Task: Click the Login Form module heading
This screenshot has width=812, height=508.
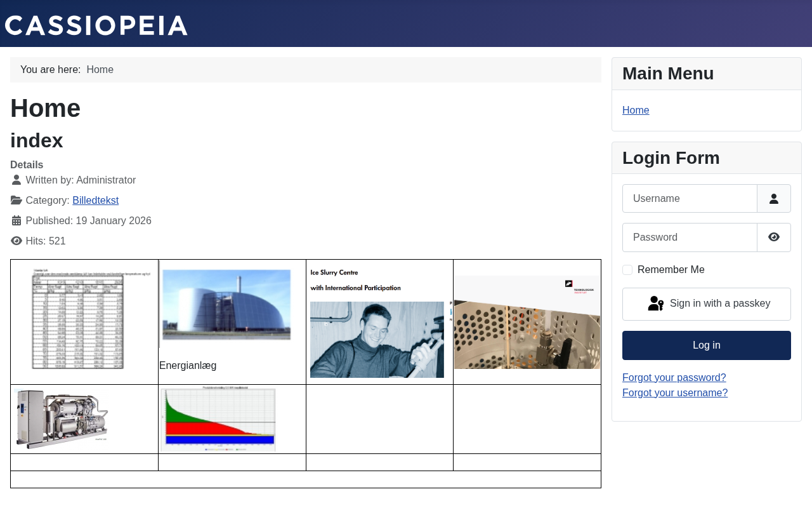Action: [x=671, y=158]
